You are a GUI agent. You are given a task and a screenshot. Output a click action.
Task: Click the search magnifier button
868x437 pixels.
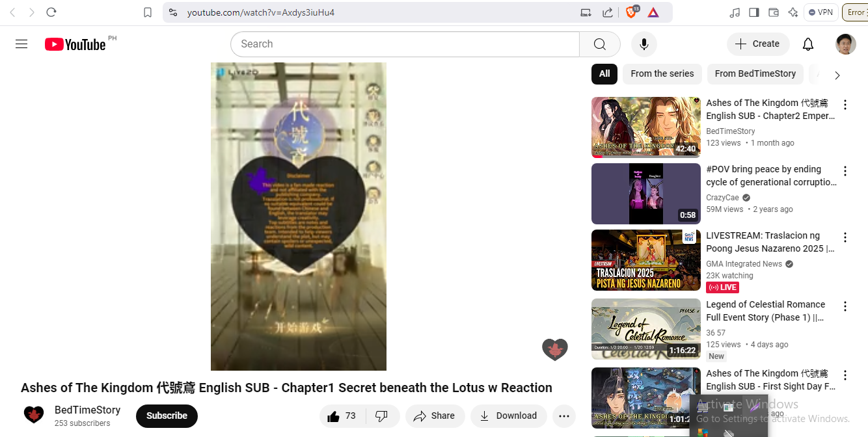(x=600, y=44)
